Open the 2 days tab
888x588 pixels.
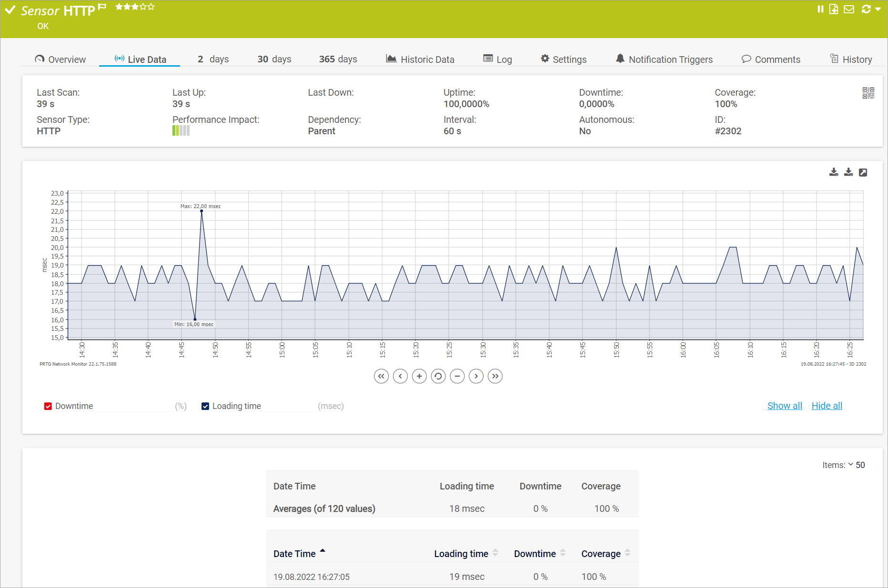(213, 59)
